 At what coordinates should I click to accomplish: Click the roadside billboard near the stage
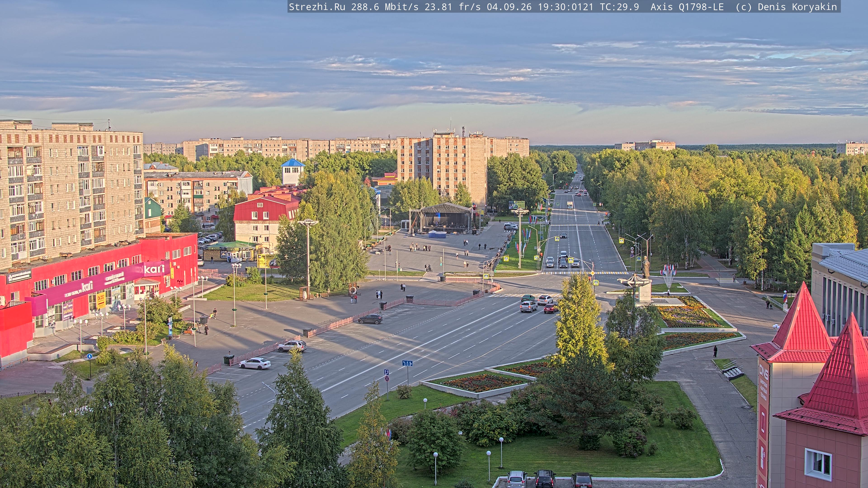pyautogui.click(x=517, y=205)
